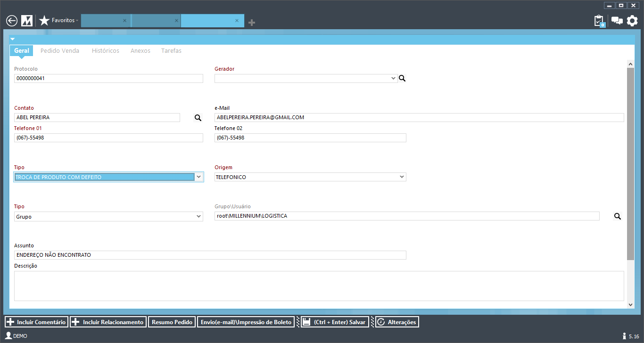
Task: Open the settings gear icon
Action: pos(632,21)
